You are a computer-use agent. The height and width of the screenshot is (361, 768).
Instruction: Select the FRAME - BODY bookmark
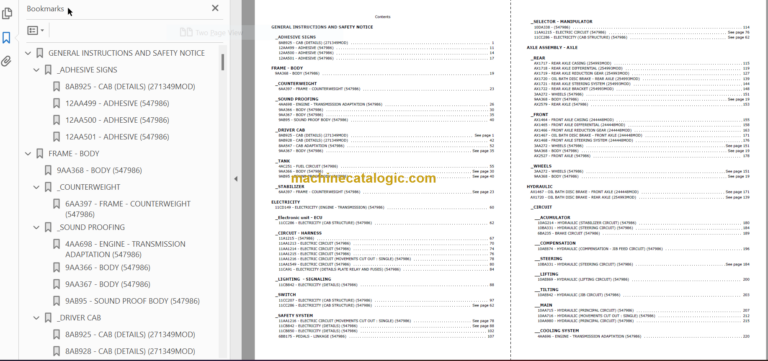click(73, 154)
